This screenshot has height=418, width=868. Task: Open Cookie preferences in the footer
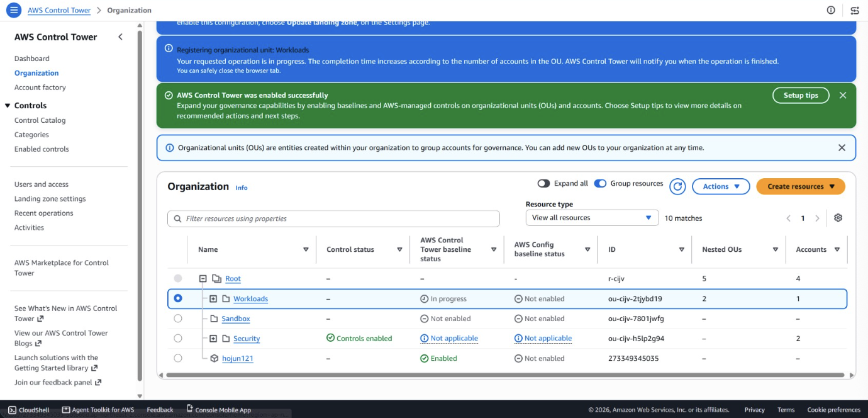coord(834,410)
